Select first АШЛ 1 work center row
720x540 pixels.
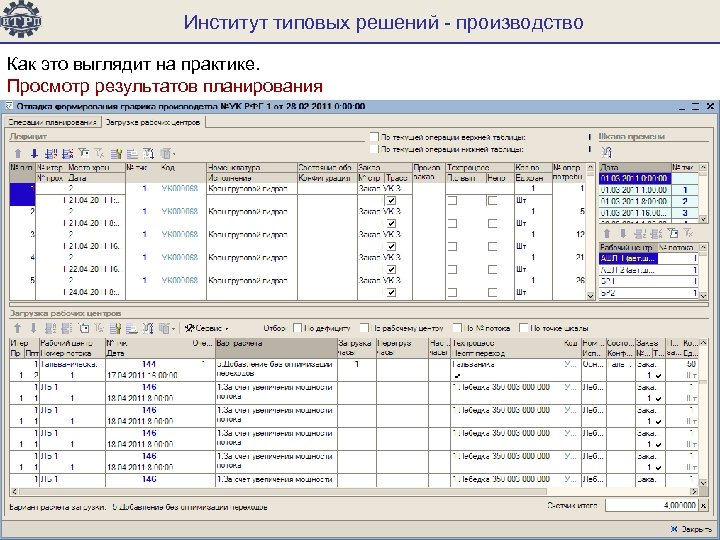click(x=648, y=259)
